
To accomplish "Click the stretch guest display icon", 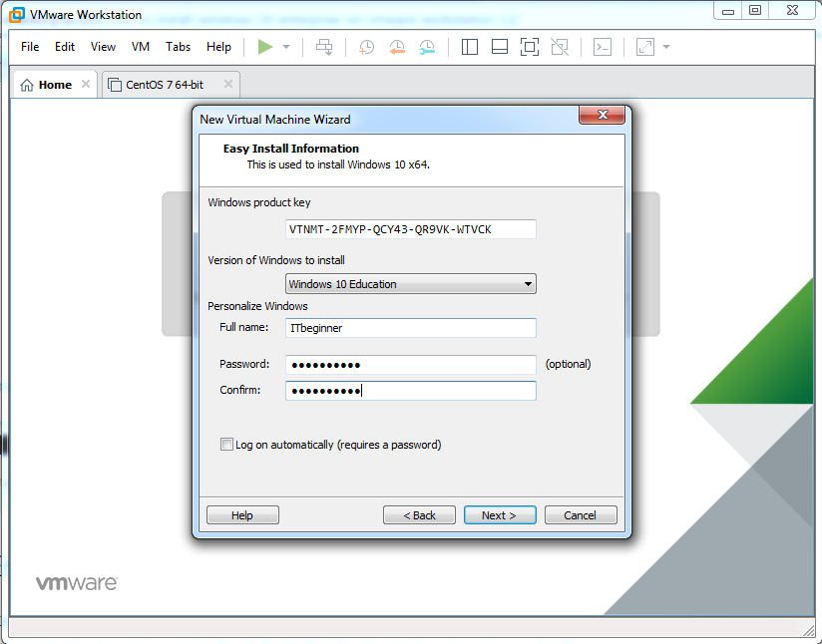I will click(x=645, y=47).
